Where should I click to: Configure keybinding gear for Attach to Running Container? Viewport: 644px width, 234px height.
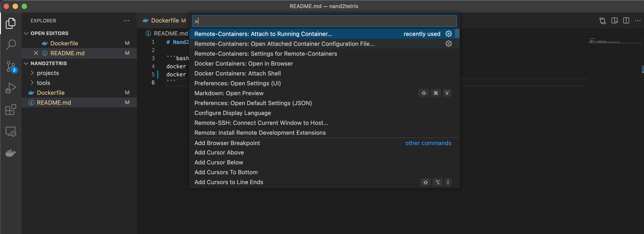(x=448, y=34)
